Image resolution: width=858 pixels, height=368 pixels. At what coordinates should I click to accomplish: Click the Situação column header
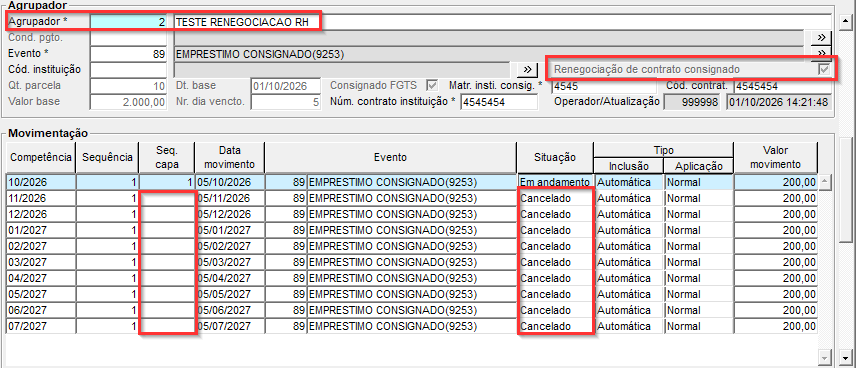click(x=555, y=157)
